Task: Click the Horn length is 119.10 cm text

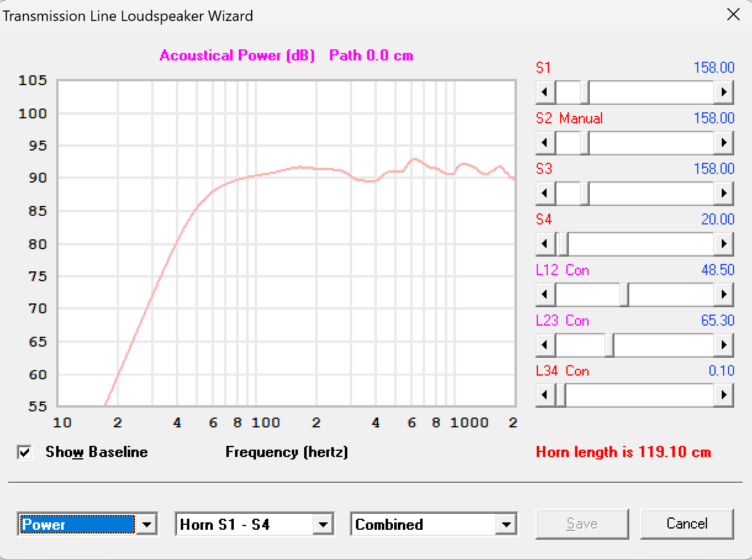Action: click(624, 452)
